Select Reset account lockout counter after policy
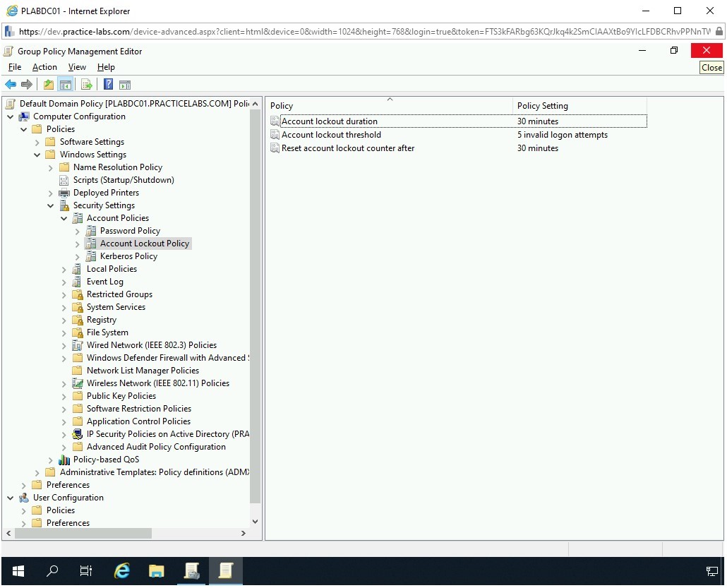 coord(348,148)
